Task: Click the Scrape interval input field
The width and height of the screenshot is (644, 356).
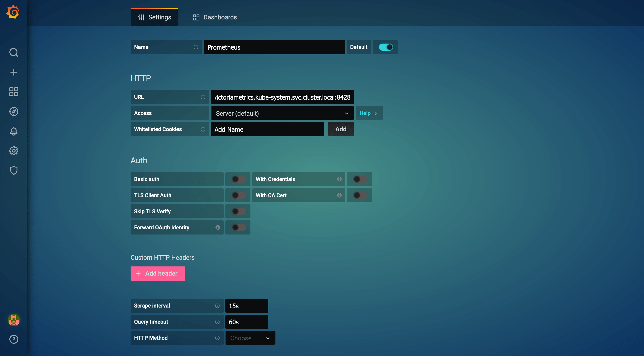Action: coord(246,306)
